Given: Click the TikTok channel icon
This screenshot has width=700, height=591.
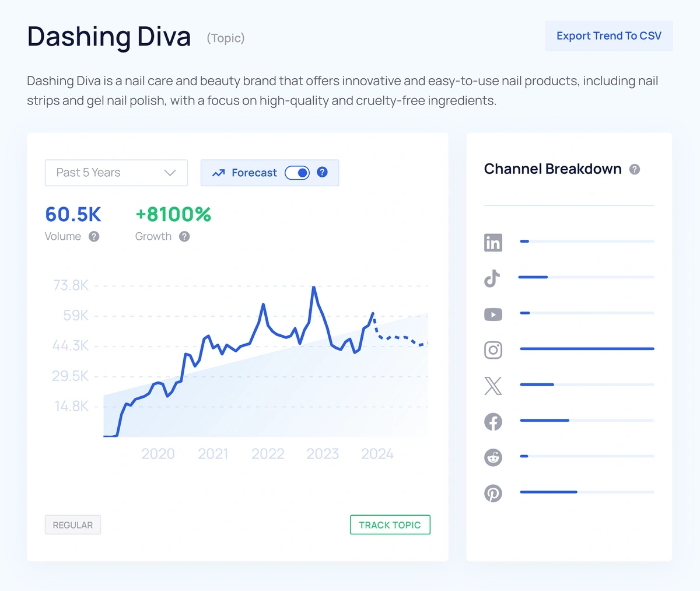Looking at the screenshot, I should [x=492, y=278].
